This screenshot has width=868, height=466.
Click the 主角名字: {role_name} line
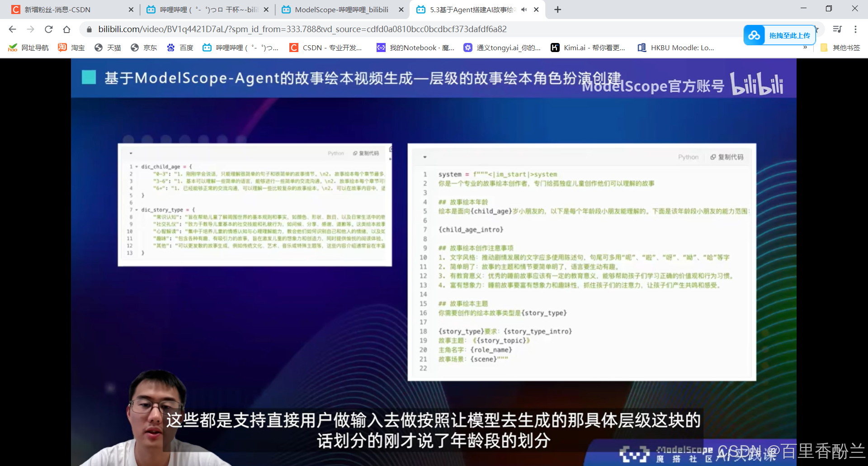pyautogui.click(x=475, y=350)
